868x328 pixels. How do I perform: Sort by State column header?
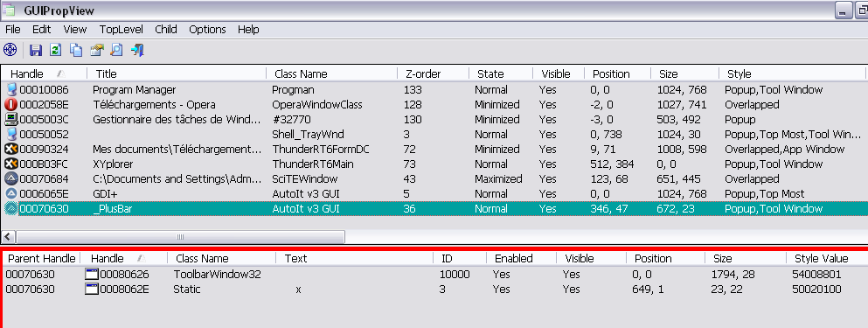point(501,73)
